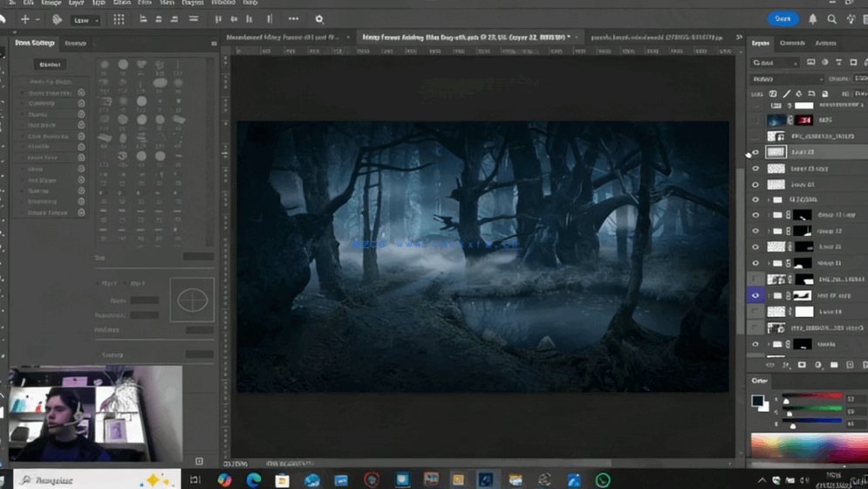Viewport: 868px width, 489px height.
Task: Filter layers by pixel layer icon
Action: point(811,62)
